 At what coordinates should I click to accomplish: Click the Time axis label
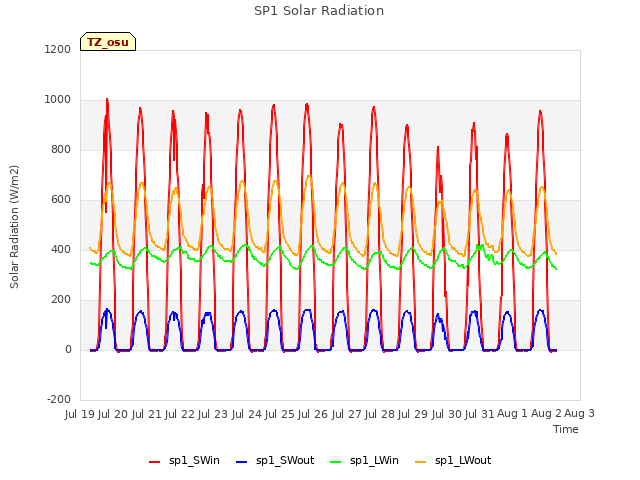click(566, 429)
